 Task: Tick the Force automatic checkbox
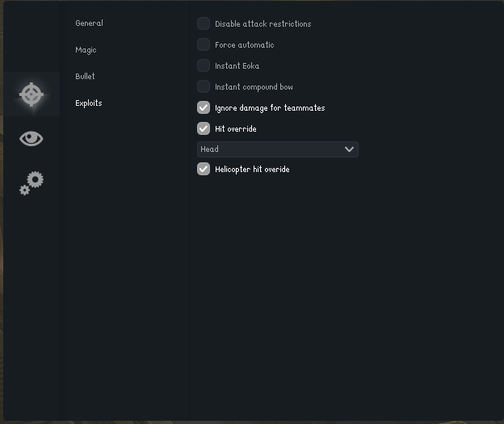pyautogui.click(x=204, y=45)
